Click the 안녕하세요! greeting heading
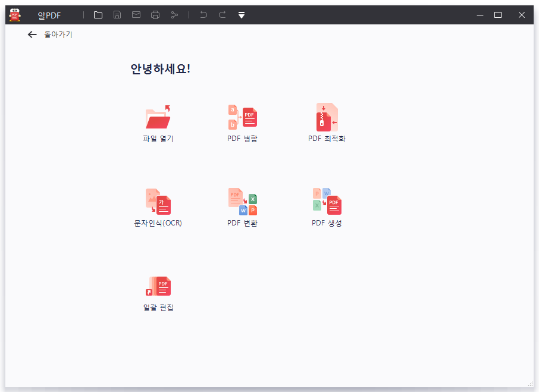 tap(160, 69)
